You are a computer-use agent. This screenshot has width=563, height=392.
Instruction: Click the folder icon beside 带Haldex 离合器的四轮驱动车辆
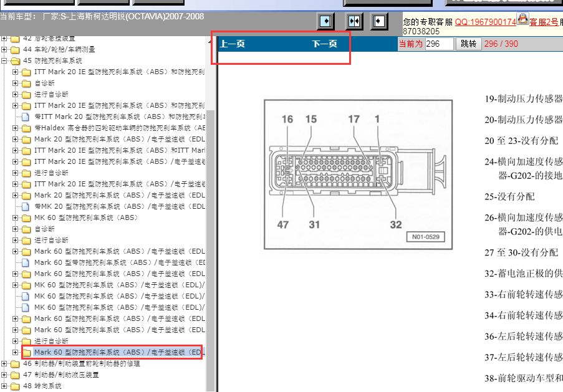[26, 128]
